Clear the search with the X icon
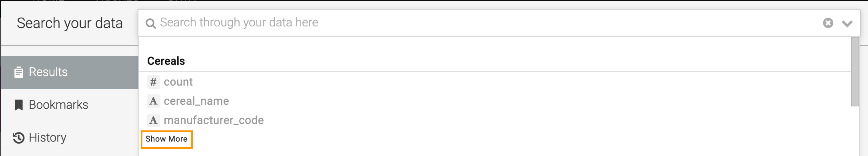 828,23
